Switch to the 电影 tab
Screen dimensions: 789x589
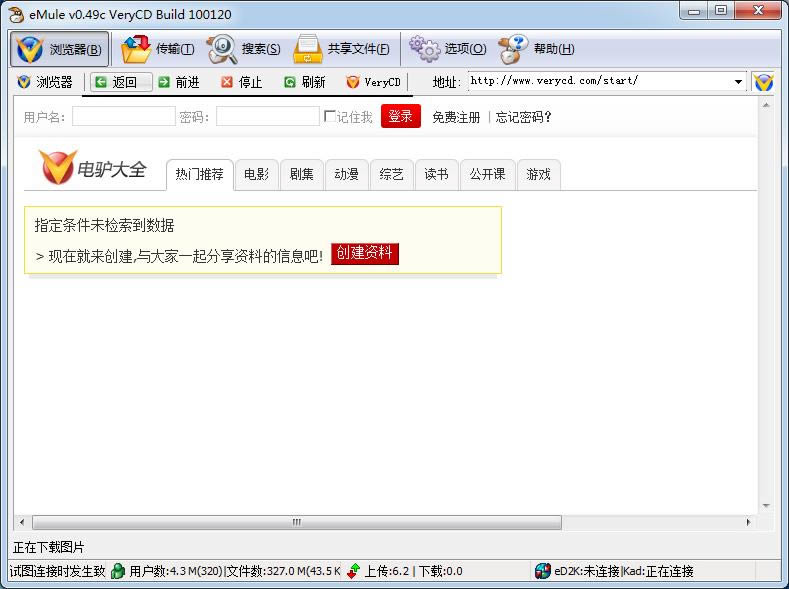(257, 175)
